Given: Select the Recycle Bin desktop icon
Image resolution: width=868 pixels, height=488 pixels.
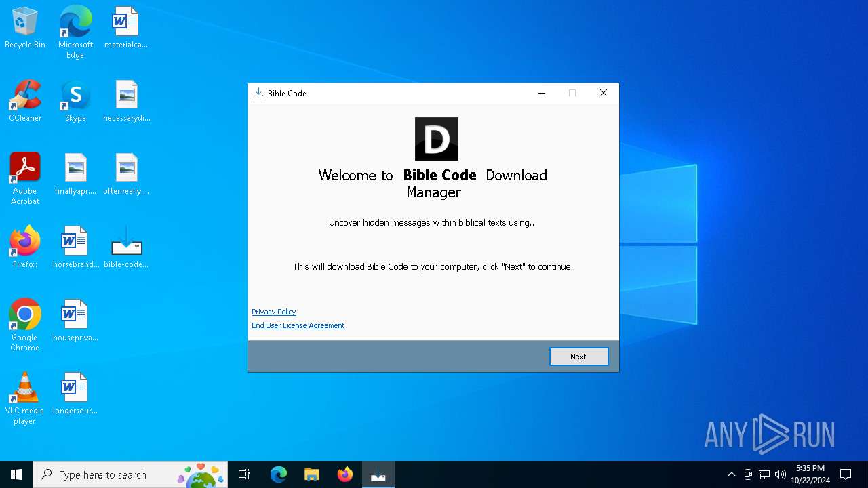Looking at the screenshot, I should pyautogui.click(x=25, y=28).
